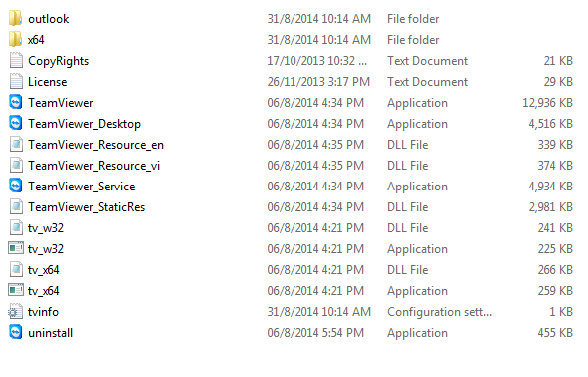The image size is (588, 377).
Task: Click the tv_x64 DLL file icon
Action: pyautogui.click(x=16, y=270)
